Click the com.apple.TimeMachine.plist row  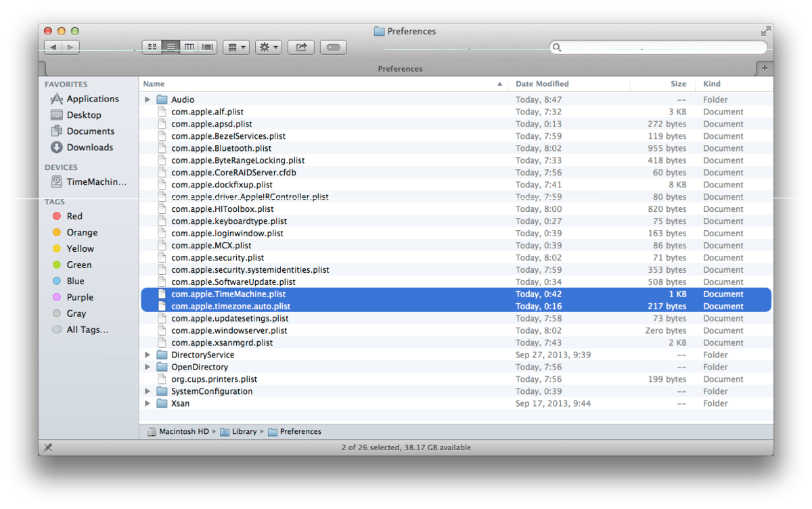point(456,294)
